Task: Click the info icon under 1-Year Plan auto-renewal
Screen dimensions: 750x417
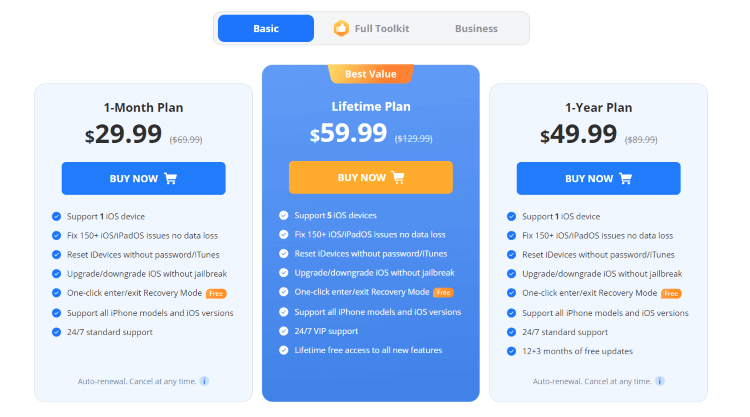Action: click(x=660, y=381)
